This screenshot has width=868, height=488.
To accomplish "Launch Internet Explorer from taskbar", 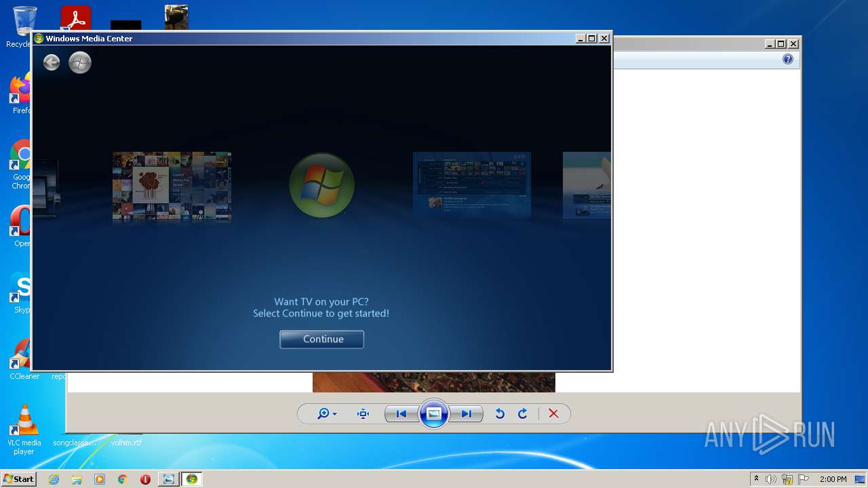I will (54, 479).
